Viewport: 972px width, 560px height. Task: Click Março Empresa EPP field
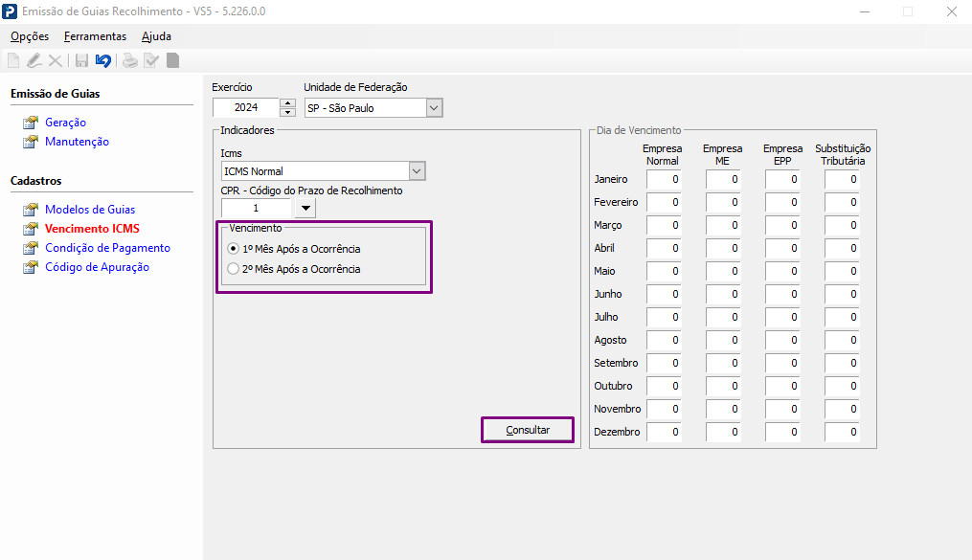tap(783, 226)
